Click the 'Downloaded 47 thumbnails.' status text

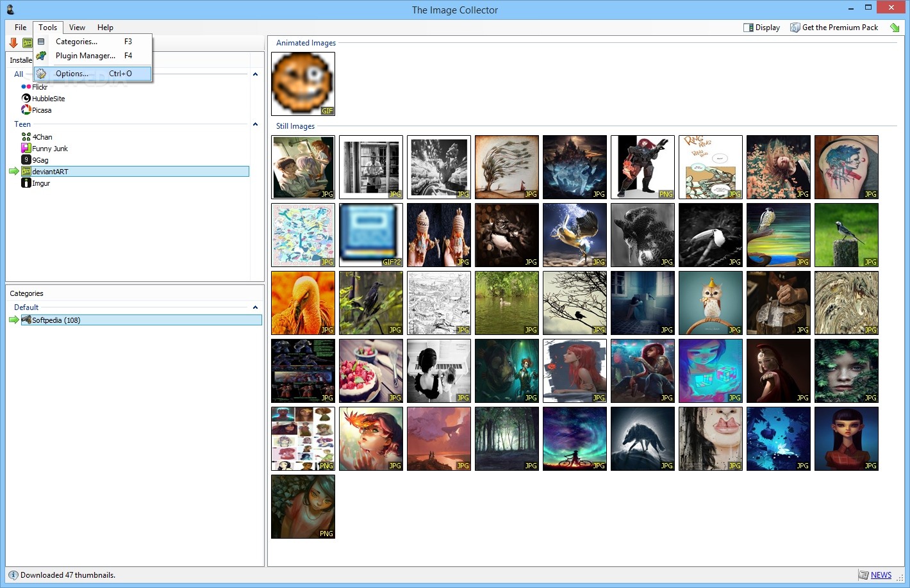68,575
